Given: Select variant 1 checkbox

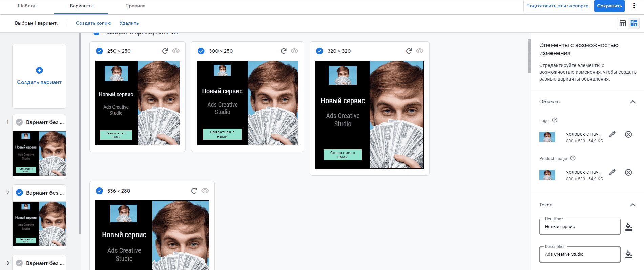Looking at the screenshot, I should (20, 122).
